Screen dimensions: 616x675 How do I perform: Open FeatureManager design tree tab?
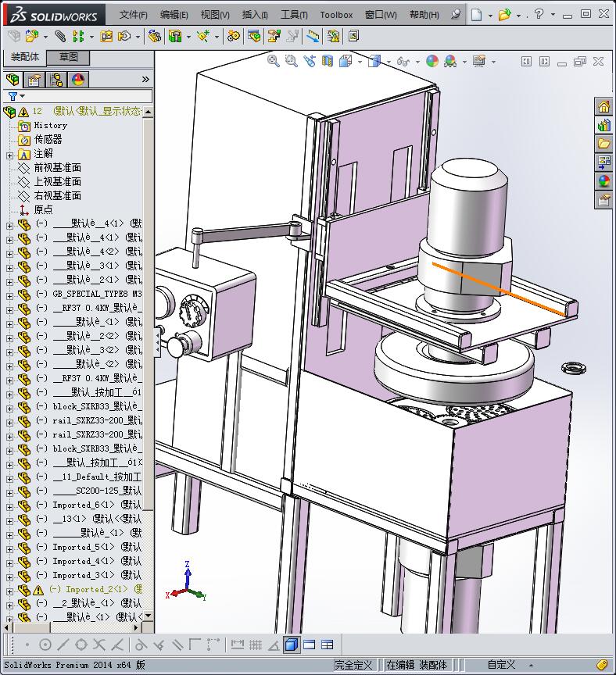tap(13, 79)
